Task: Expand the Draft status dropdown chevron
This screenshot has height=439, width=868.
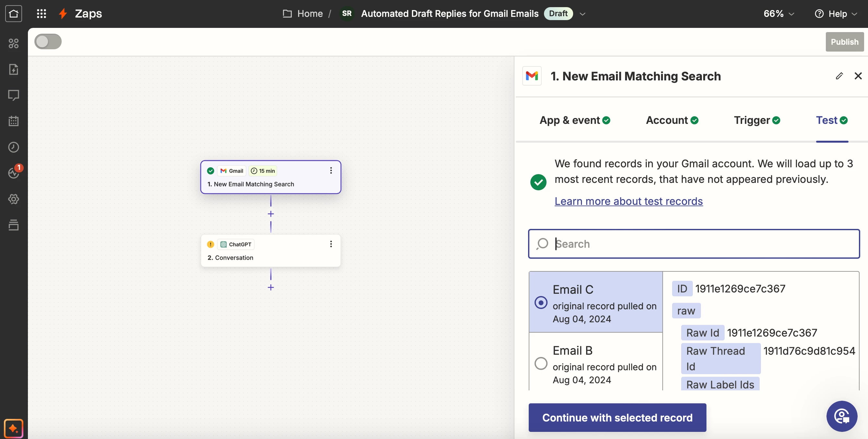Action: pyautogui.click(x=582, y=14)
